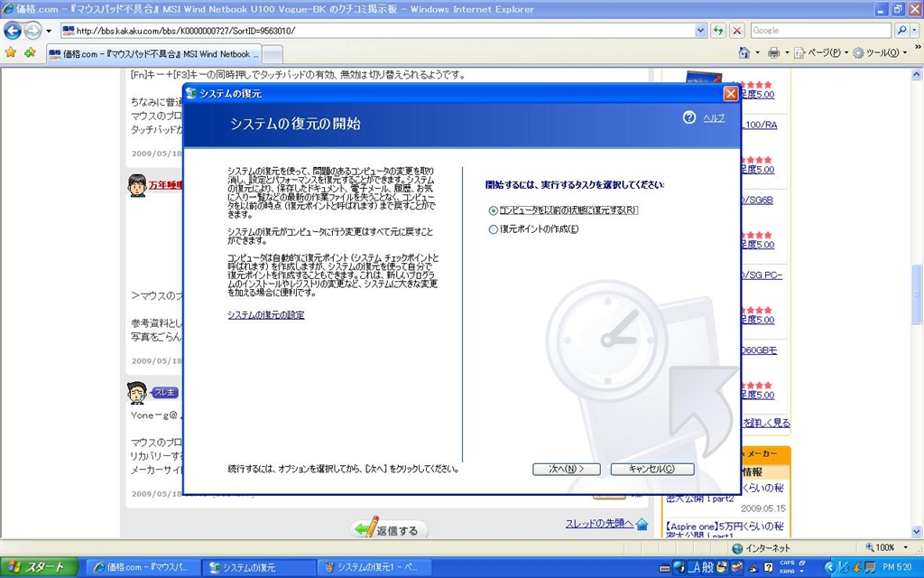
Task: Click the 次へ(N) > button
Action: pos(567,469)
